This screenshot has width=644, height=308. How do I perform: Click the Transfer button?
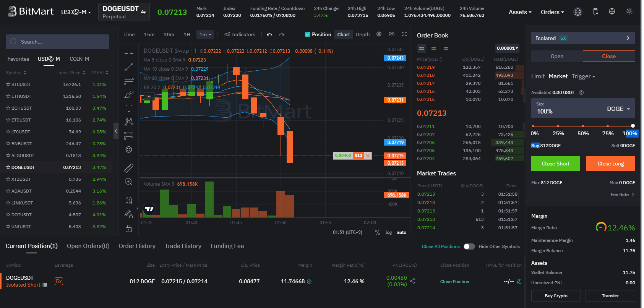[x=610, y=296]
